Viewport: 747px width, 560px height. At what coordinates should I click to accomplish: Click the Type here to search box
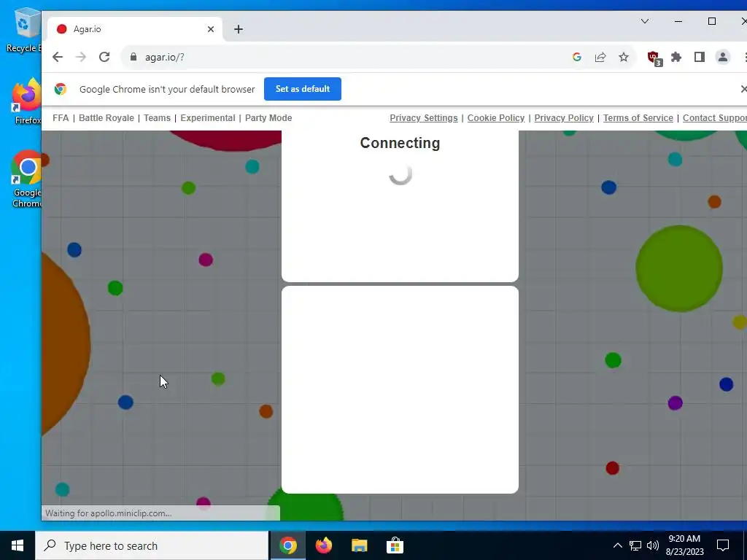[152, 545]
